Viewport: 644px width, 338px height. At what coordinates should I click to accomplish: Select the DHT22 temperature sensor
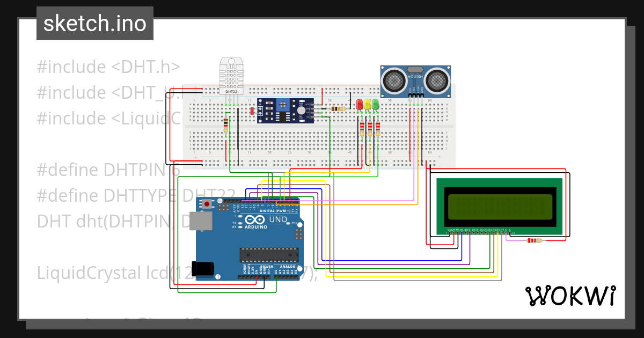(232, 75)
